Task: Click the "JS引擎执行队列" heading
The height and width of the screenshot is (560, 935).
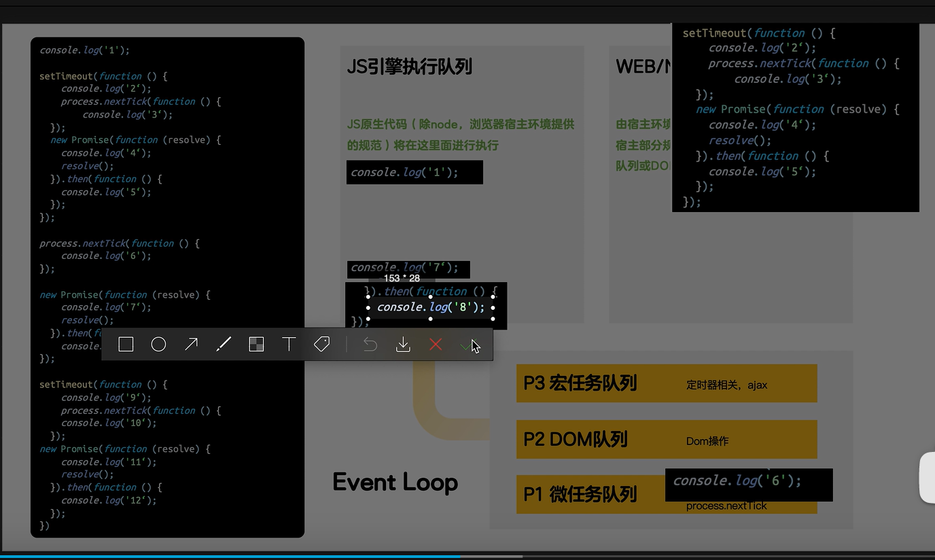Action: point(410,67)
